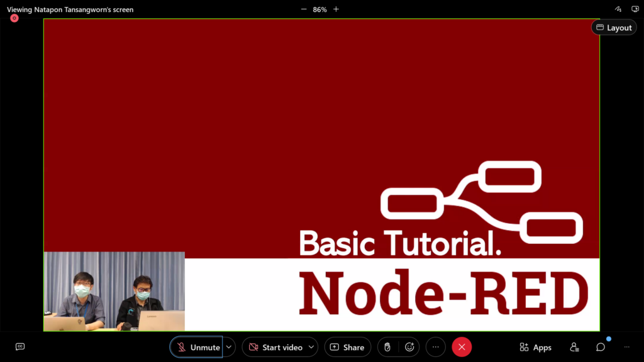Screen dimensions: 644x362
Task: Open the annotate pen tool at the top right
Action: coord(618,9)
